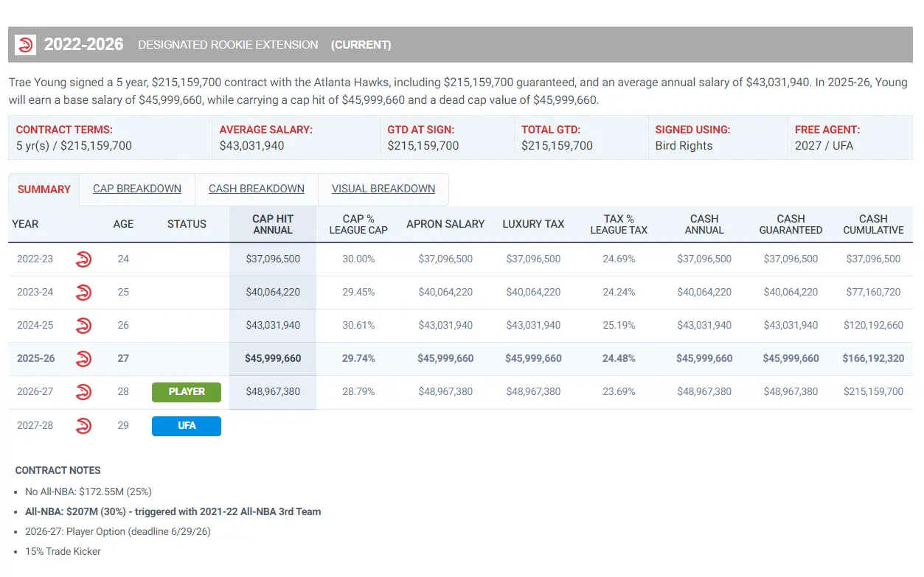Select the Summary tab
Viewport: 924px width, 577px height.
tap(44, 189)
